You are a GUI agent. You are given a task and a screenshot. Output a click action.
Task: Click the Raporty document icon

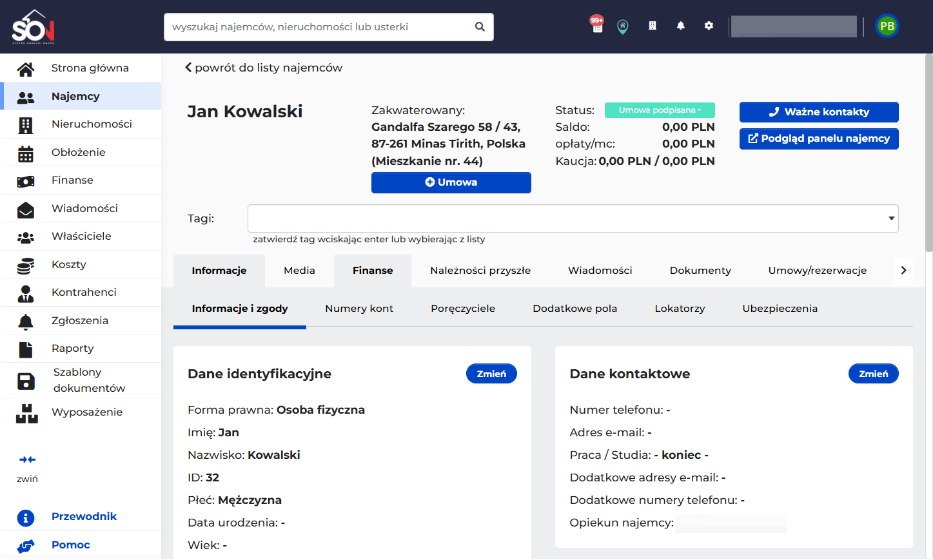point(26,349)
